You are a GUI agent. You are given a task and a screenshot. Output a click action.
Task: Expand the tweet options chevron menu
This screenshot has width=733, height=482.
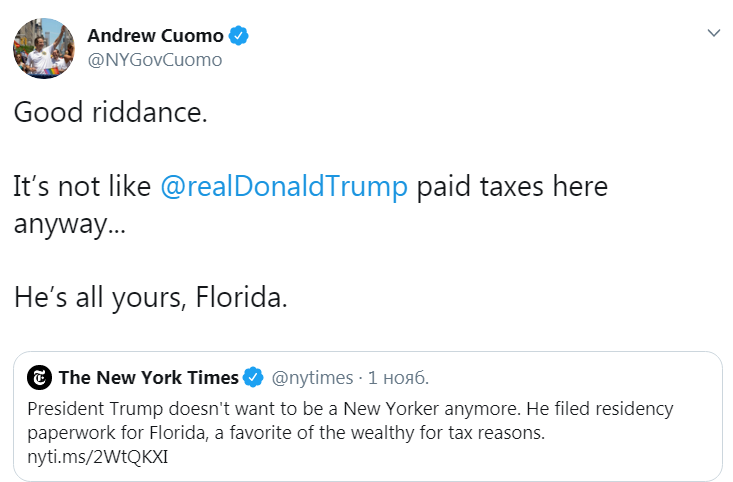(x=713, y=34)
